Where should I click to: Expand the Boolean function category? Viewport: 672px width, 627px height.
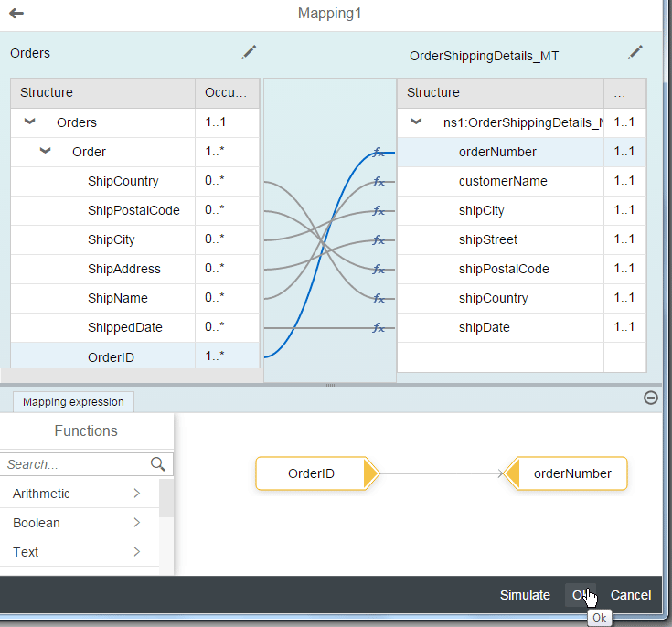(x=136, y=523)
